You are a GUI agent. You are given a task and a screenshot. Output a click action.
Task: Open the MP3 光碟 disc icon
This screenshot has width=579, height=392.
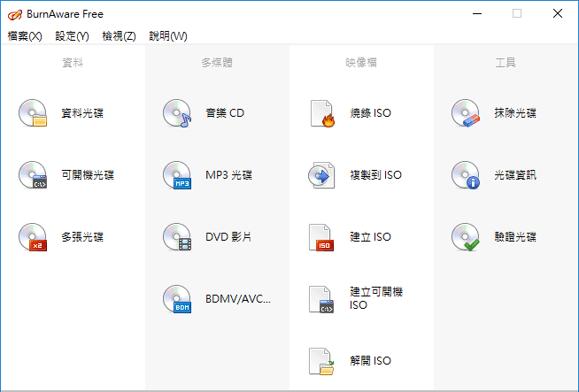click(177, 175)
